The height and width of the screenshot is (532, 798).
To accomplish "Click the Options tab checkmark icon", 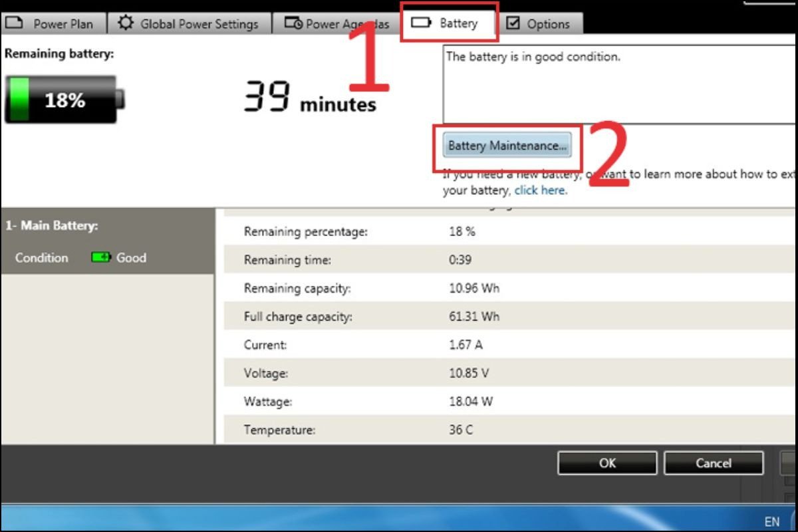I will coord(513,23).
